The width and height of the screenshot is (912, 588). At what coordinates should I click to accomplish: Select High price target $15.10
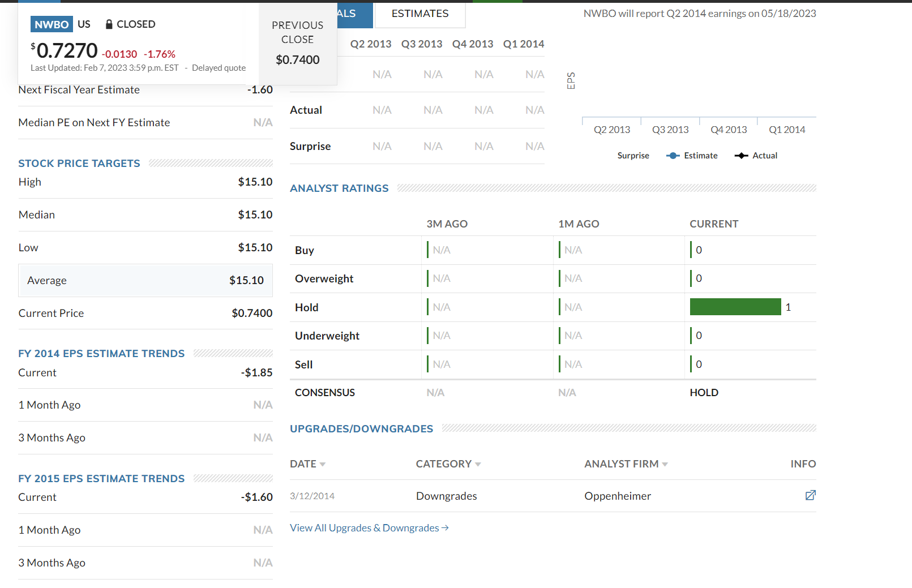pyautogui.click(x=255, y=182)
